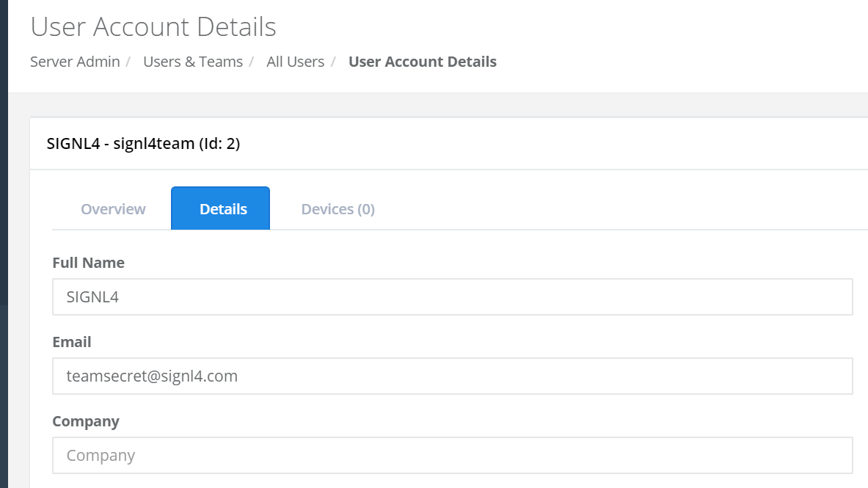This screenshot has height=488, width=868.
Task: Click the Company label
Action: tap(86, 421)
